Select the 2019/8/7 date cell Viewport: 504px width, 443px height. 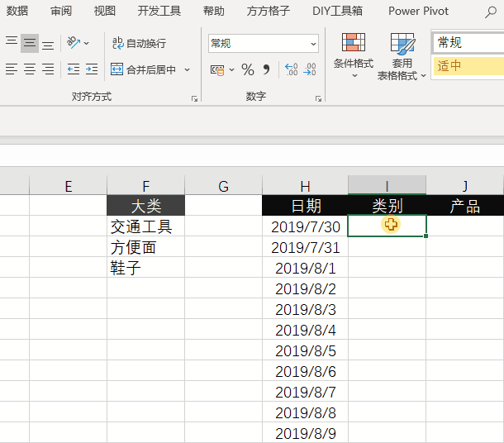pyautogui.click(x=305, y=391)
